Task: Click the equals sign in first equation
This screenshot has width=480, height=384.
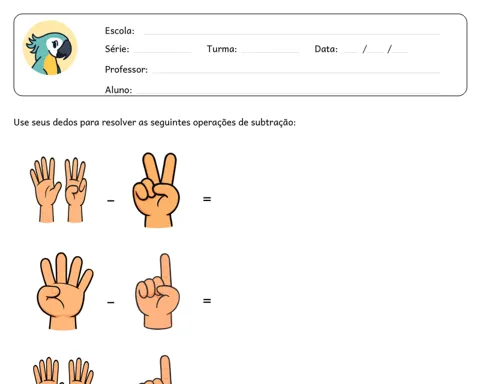Action: [x=207, y=199]
